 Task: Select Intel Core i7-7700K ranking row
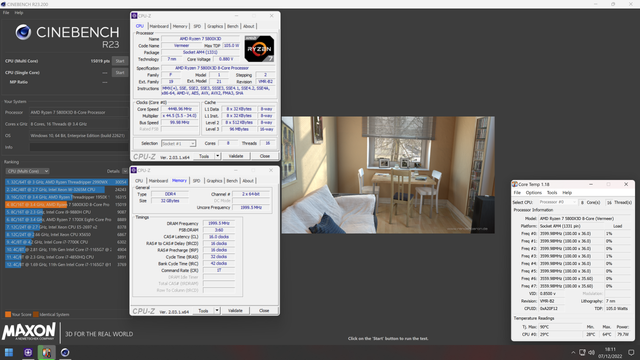(x=66, y=242)
